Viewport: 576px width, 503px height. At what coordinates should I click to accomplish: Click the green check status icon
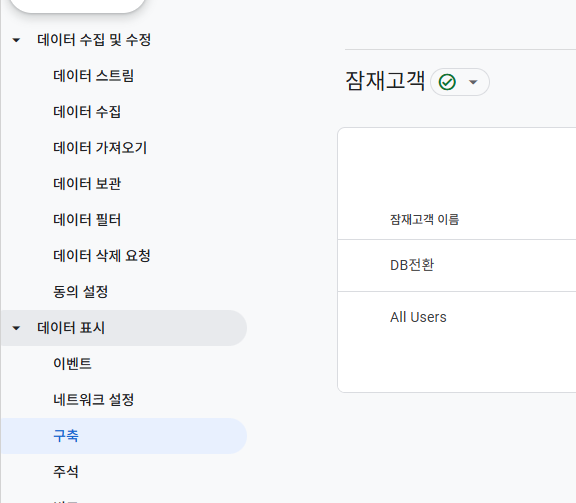(x=447, y=82)
